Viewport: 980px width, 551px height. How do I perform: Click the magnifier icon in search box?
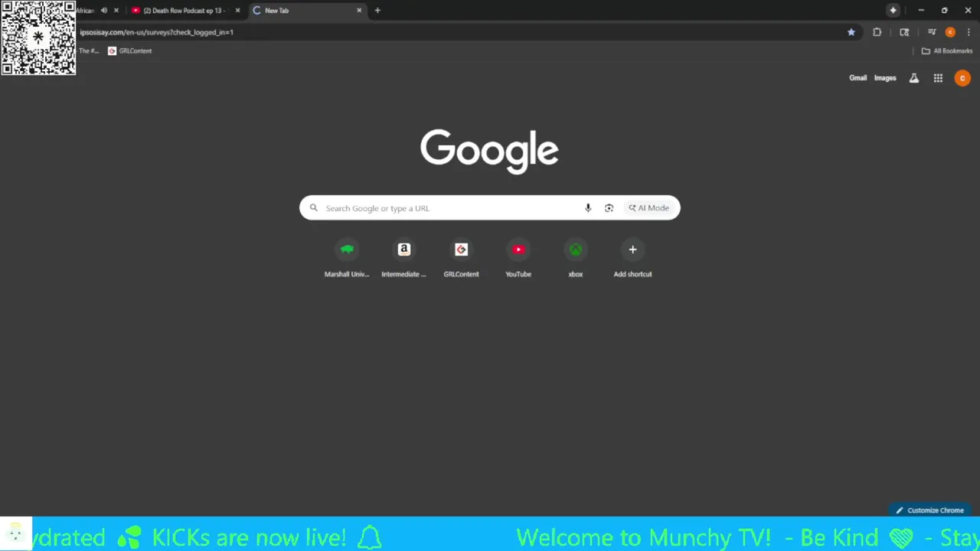[x=313, y=208]
